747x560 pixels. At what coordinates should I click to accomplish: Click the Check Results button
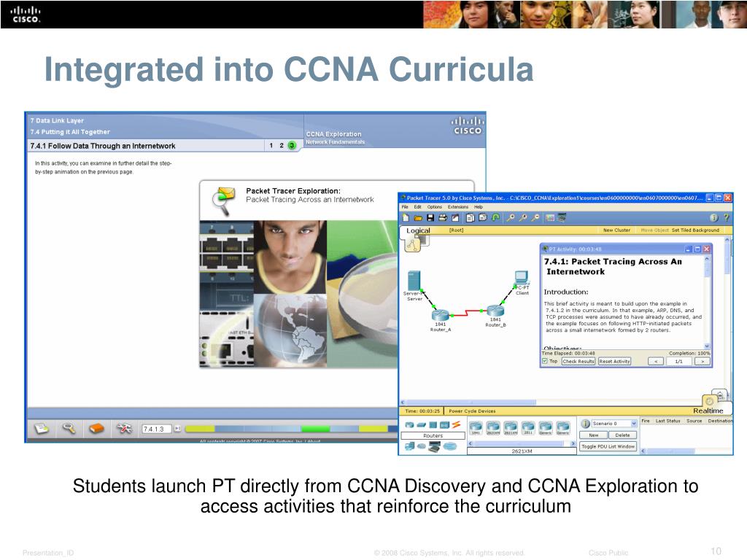(x=578, y=362)
